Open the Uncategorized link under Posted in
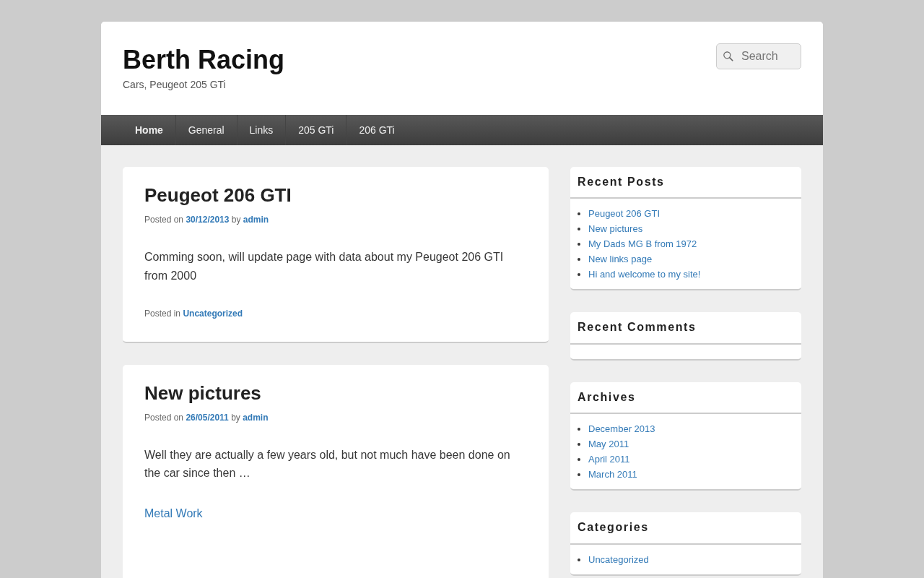The image size is (924, 578). (213, 314)
